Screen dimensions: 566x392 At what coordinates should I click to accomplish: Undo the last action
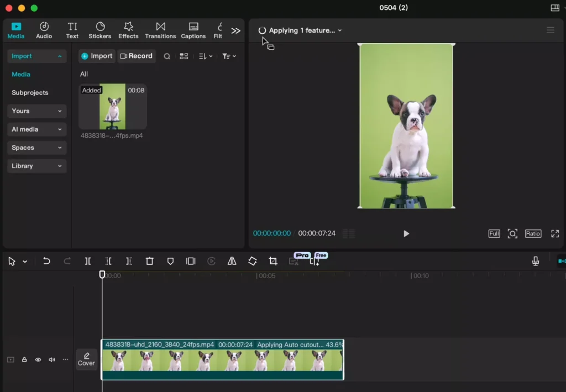tap(46, 261)
